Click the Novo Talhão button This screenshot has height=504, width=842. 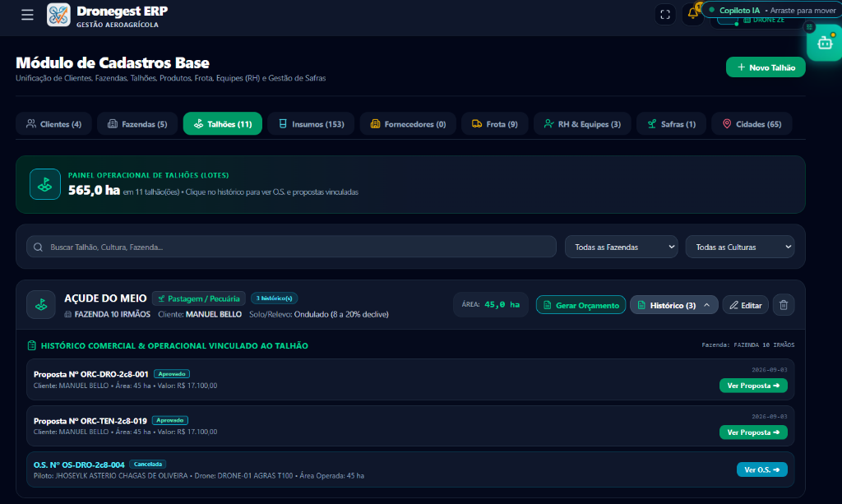tap(766, 67)
